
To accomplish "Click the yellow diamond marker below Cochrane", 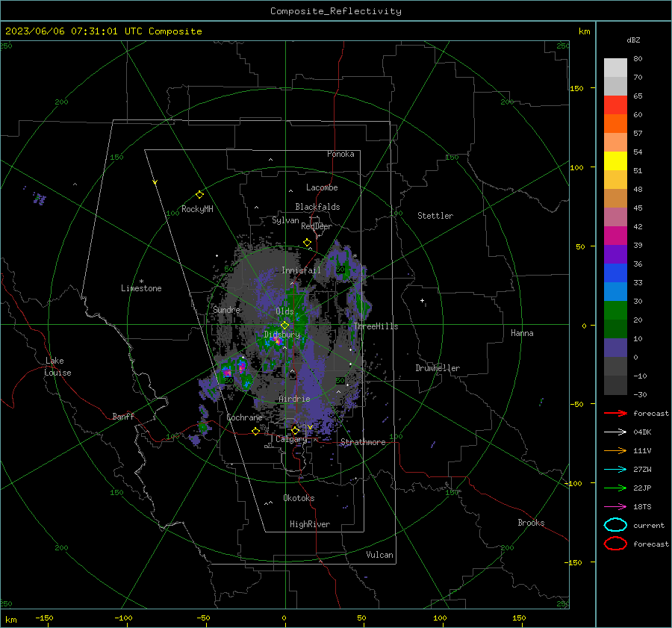I will pos(255,432).
